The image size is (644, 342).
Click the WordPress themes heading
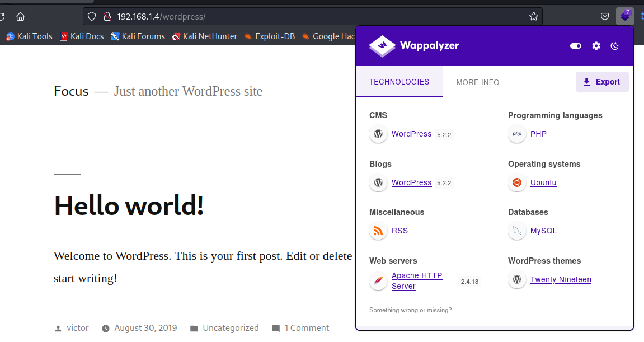pos(544,261)
